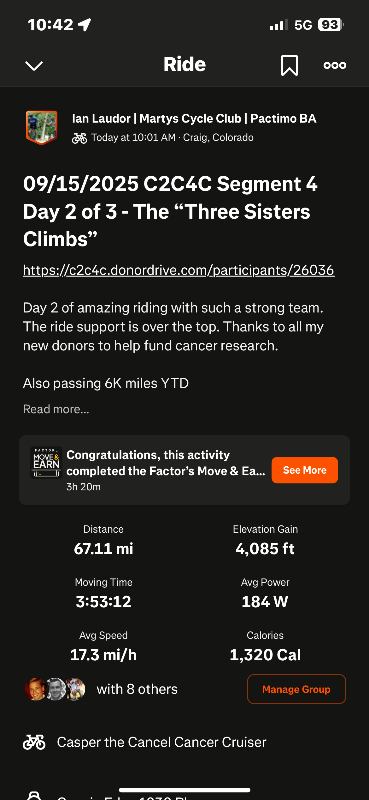
Task: Open Ian Laudor's profile avatar
Action: (x=41, y=128)
